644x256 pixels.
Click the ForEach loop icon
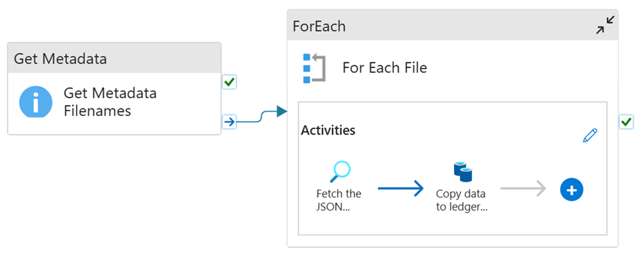pyautogui.click(x=314, y=68)
